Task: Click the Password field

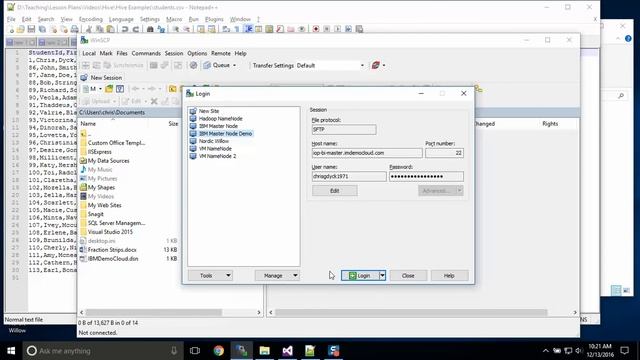Action: tap(426, 176)
